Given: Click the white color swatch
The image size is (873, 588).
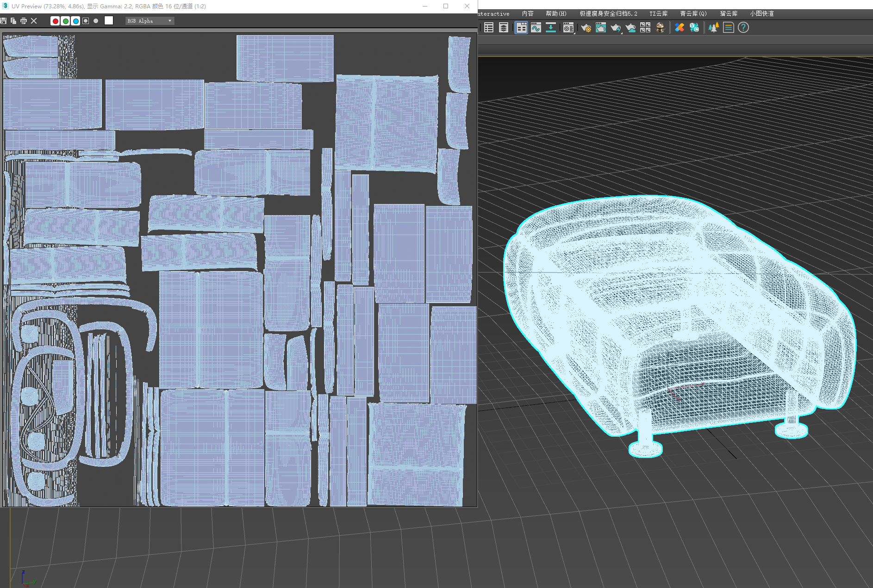Looking at the screenshot, I should [x=109, y=20].
